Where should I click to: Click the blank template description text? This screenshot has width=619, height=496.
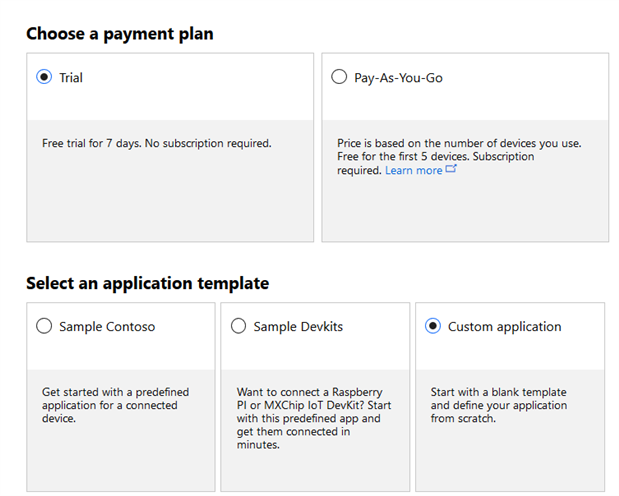click(x=498, y=405)
